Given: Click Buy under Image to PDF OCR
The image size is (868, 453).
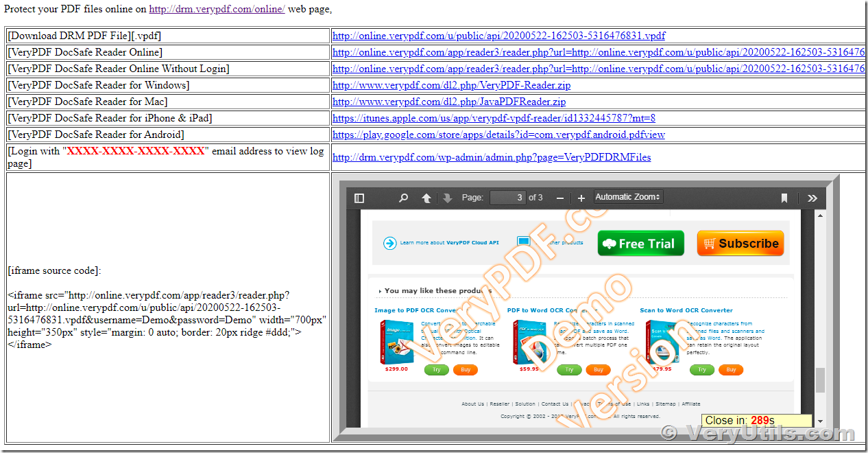Looking at the screenshot, I should (x=466, y=369).
